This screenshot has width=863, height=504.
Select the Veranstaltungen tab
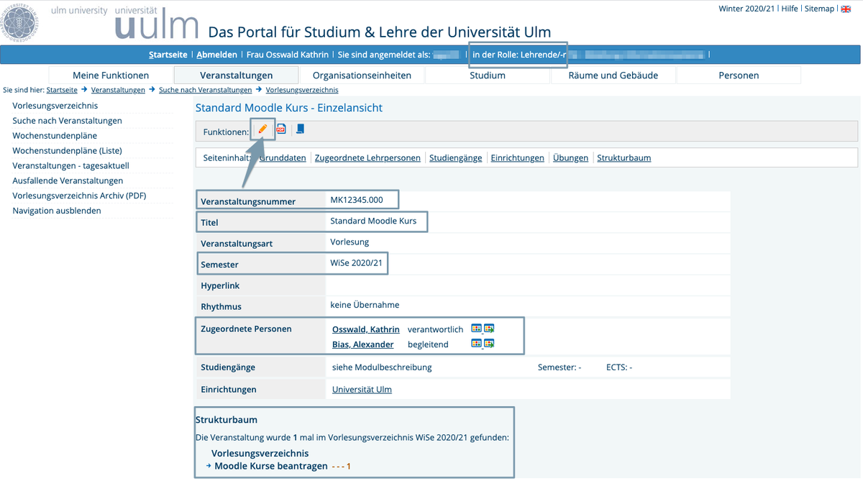[x=237, y=75]
